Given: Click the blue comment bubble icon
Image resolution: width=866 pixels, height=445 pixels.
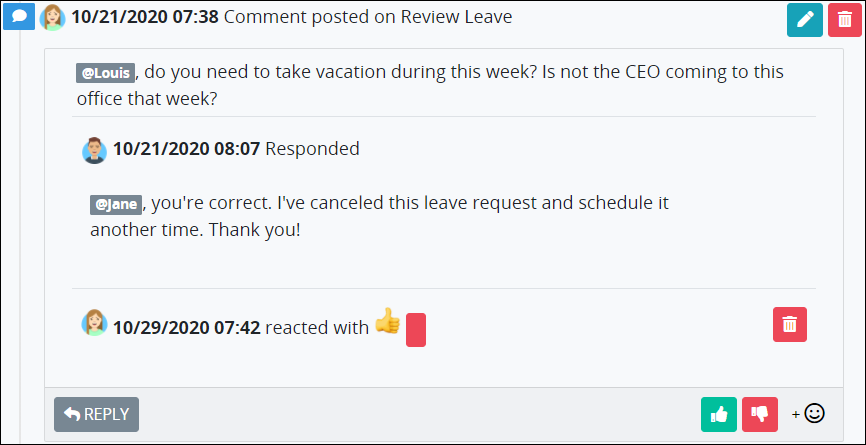Looking at the screenshot, I should pyautogui.click(x=19, y=17).
